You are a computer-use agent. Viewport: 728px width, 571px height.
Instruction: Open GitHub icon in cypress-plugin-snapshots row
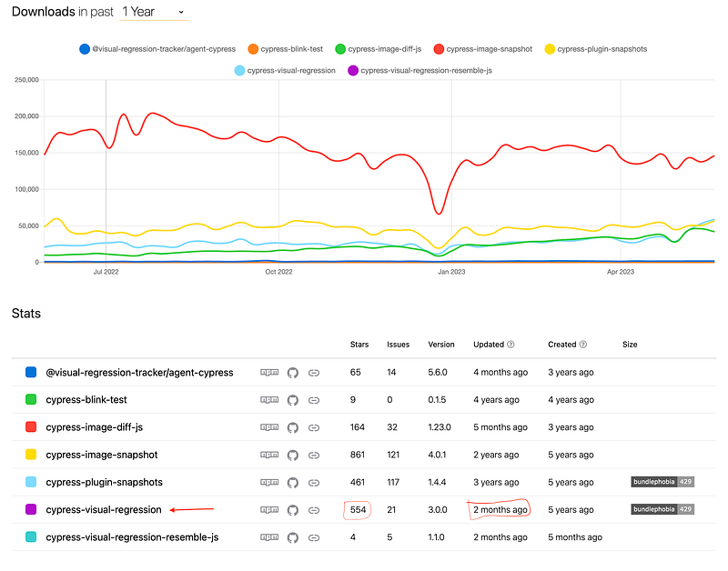(x=292, y=483)
